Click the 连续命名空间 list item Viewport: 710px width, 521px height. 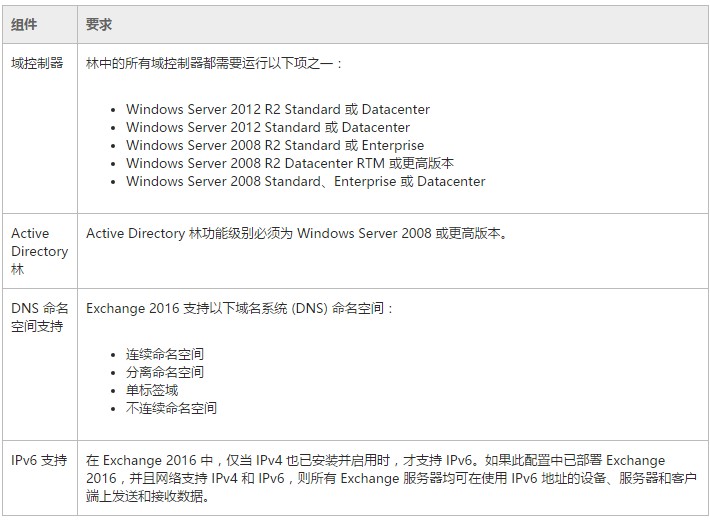pyautogui.click(x=165, y=354)
